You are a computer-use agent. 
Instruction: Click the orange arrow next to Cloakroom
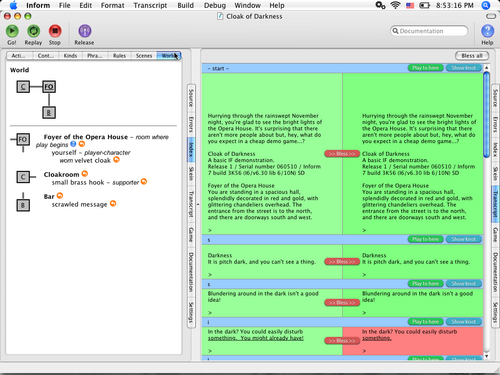pos(85,174)
